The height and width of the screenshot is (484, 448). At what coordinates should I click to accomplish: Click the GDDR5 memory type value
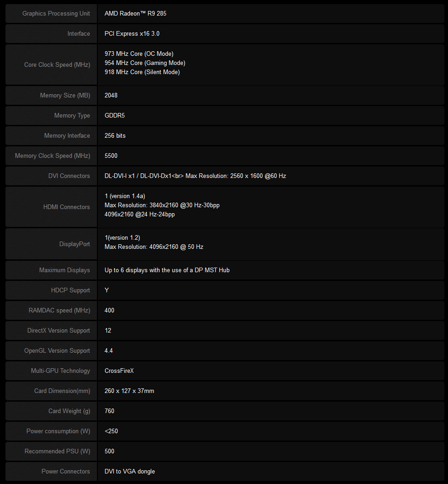(114, 115)
